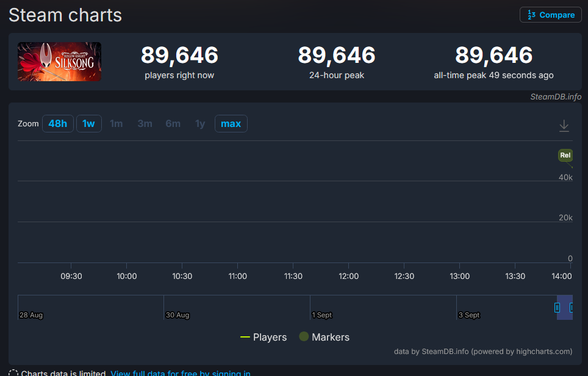Set chart zoom to 1y

200,123
